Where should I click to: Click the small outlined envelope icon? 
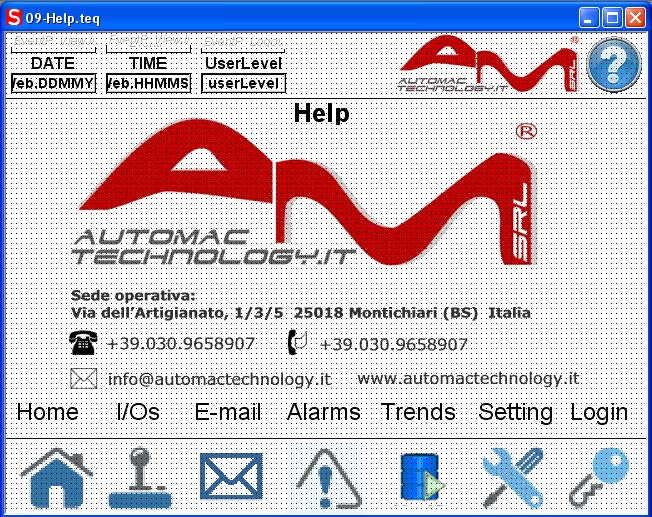(x=84, y=378)
